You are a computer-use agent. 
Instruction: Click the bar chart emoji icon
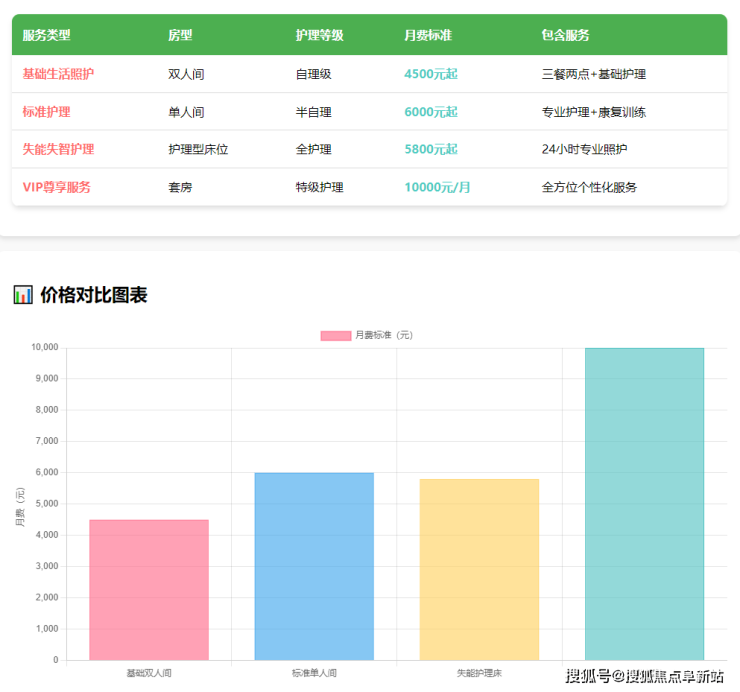pos(23,295)
